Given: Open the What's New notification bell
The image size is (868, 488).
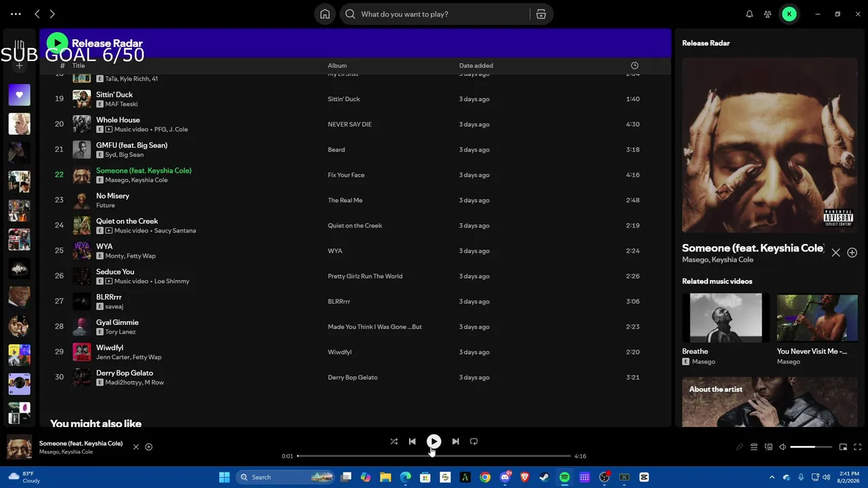Looking at the screenshot, I should click(749, 14).
